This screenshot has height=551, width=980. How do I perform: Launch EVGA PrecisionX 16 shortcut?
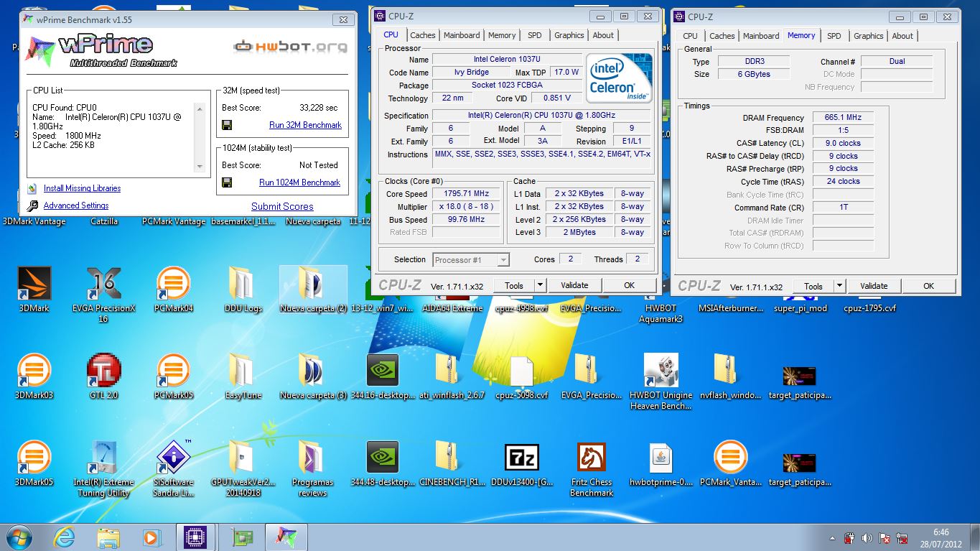[103, 294]
